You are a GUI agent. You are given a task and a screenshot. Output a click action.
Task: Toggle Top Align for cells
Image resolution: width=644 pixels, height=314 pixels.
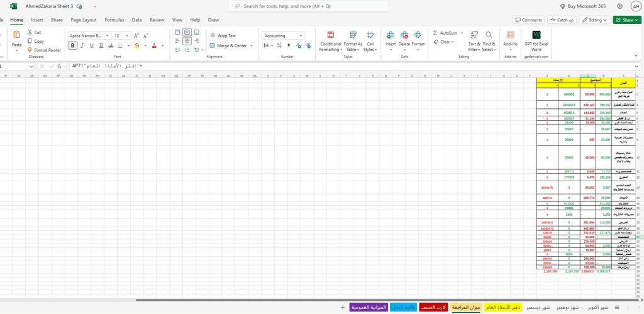(177, 32)
